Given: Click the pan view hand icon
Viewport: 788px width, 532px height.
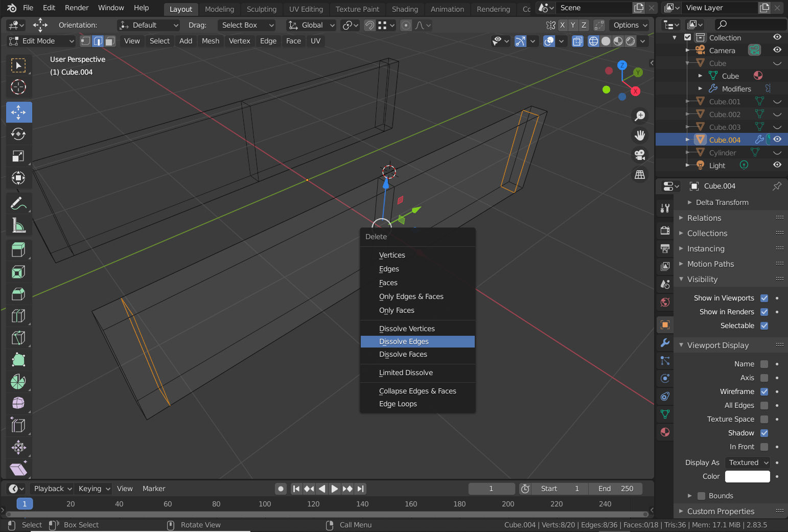Looking at the screenshot, I should coord(640,135).
